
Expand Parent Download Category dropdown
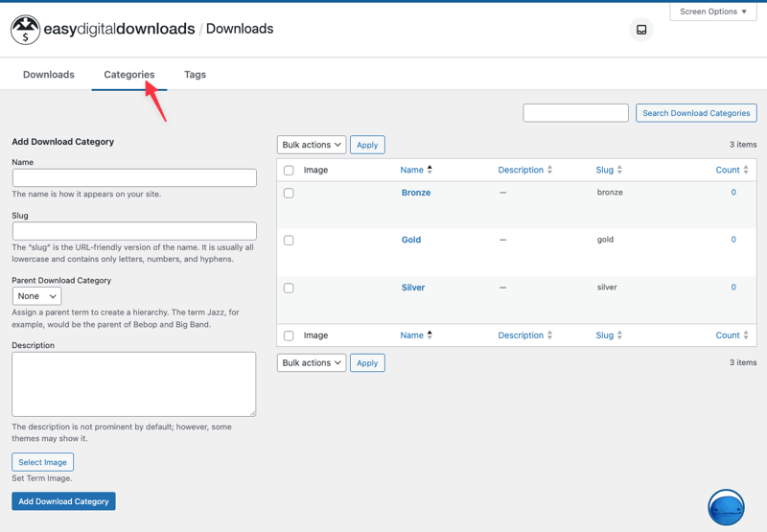[36, 296]
